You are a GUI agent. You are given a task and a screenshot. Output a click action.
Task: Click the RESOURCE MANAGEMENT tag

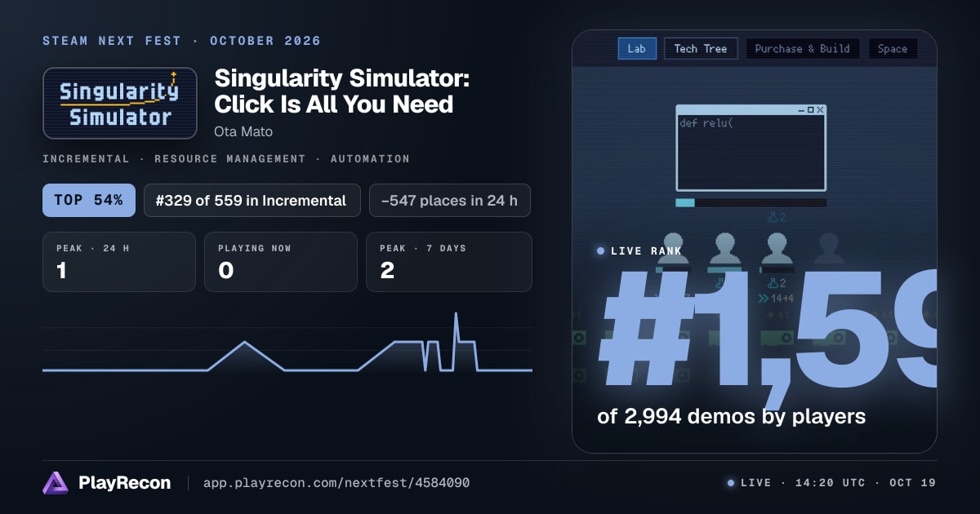(x=229, y=159)
